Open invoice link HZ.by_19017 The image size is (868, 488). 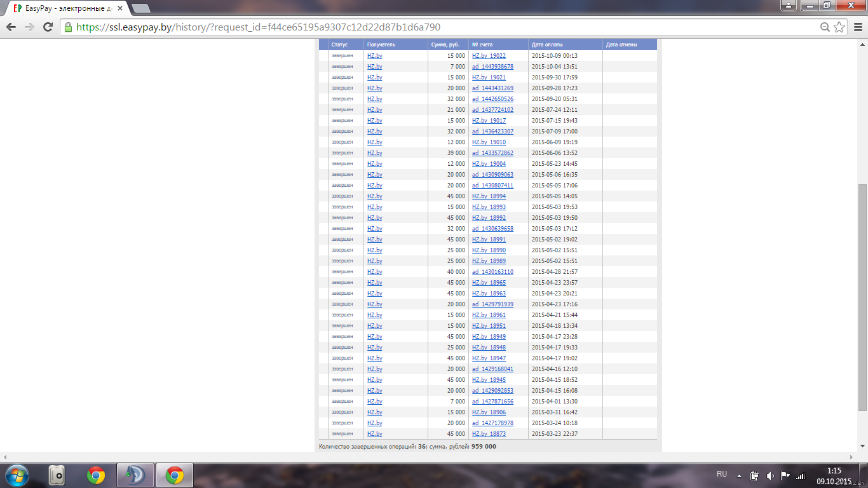click(x=489, y=121)
